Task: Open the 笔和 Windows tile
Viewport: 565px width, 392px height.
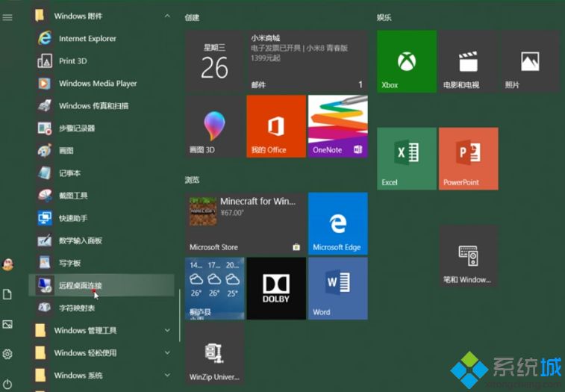Action: 469,256
